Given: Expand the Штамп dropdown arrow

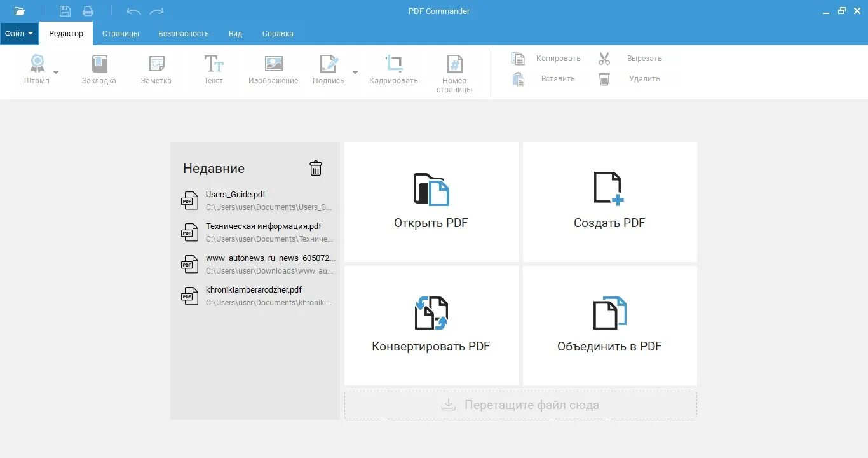Looking at the screenshot, I should tap(56, 73).
